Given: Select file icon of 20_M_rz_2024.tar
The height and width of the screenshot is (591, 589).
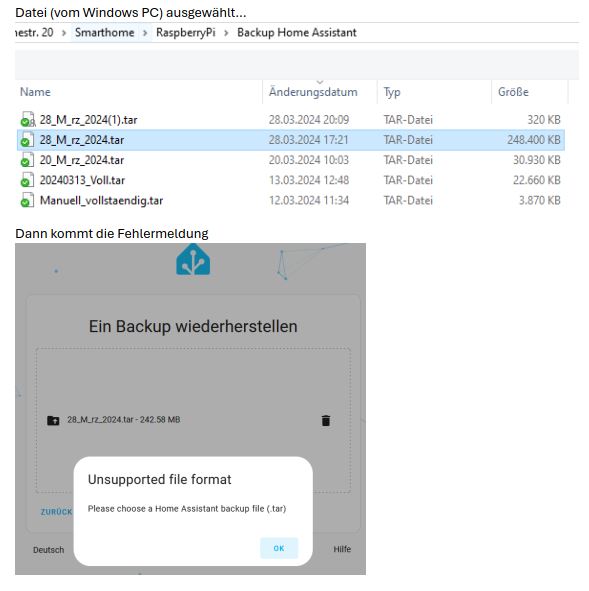Looking at the screenshot, I should tap(28, 160).
